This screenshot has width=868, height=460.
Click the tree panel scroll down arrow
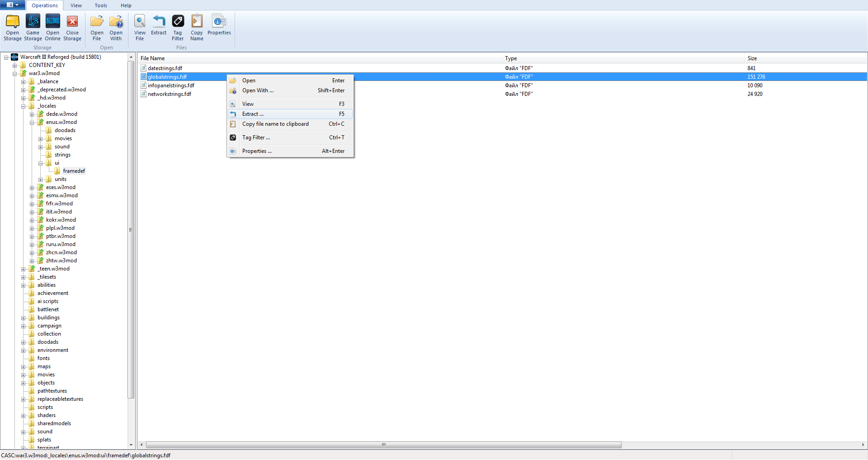(x=131, y=445)
